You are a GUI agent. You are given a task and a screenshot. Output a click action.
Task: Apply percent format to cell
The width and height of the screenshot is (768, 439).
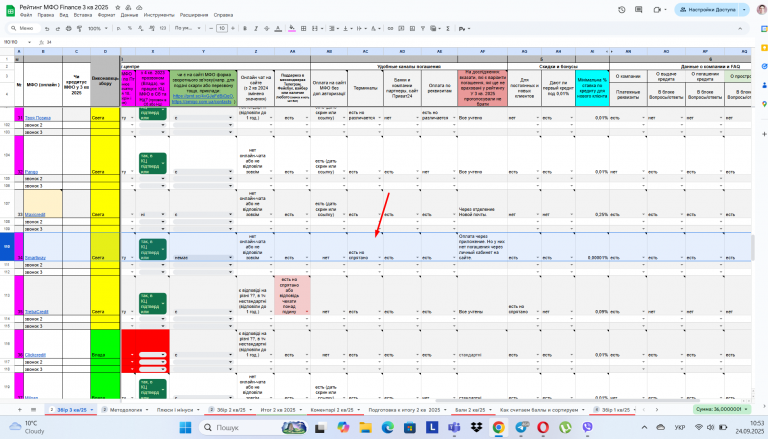coord(130,28)
